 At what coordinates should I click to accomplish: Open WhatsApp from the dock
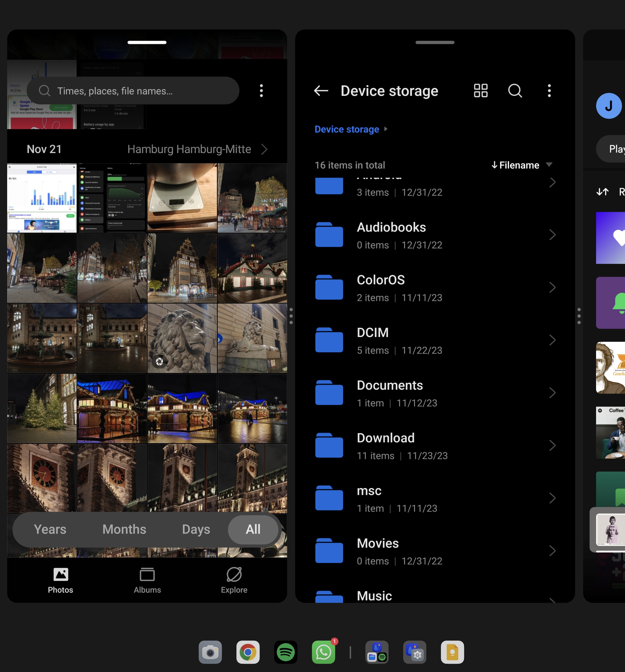tap(324, 652)
